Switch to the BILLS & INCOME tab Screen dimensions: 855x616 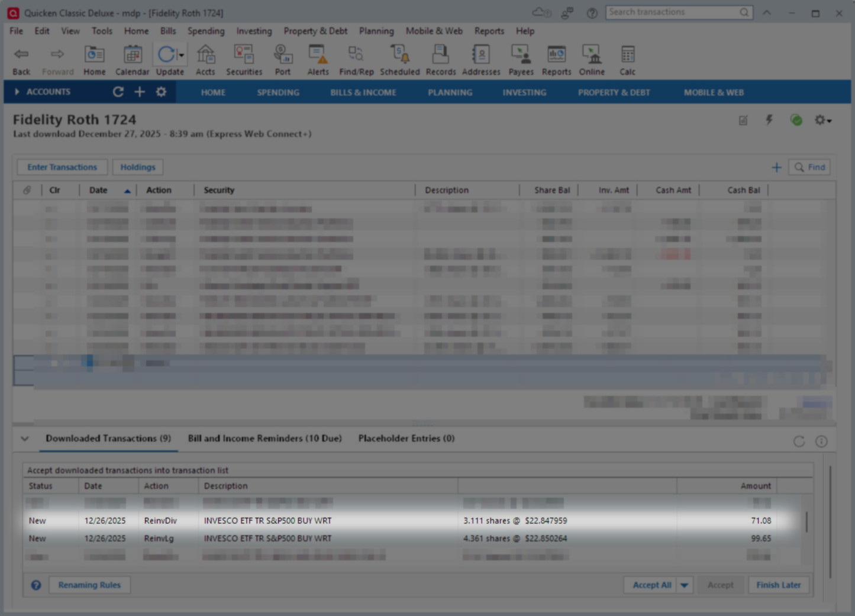coord(363,92)
